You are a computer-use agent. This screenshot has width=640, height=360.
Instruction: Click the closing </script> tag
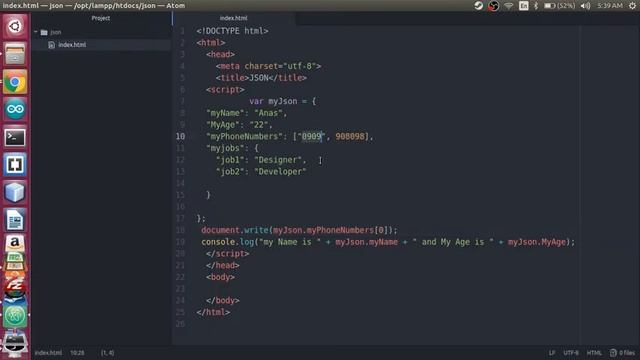pos(227,254)
